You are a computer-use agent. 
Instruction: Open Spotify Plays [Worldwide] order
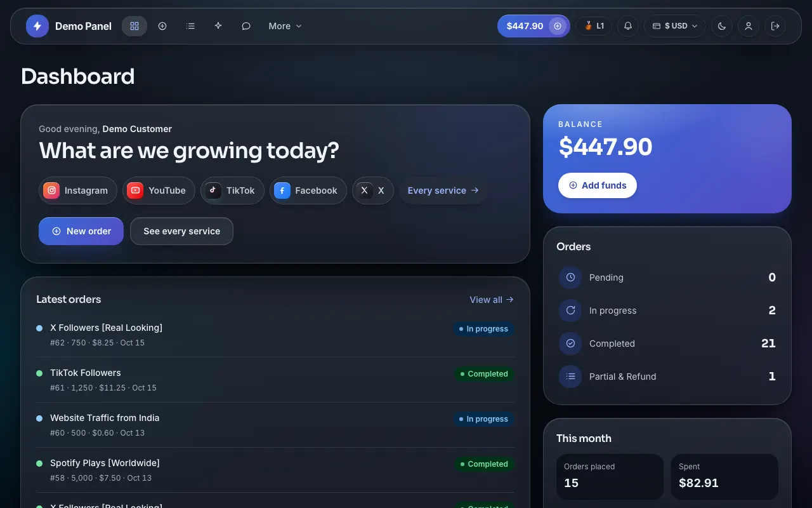275,470
